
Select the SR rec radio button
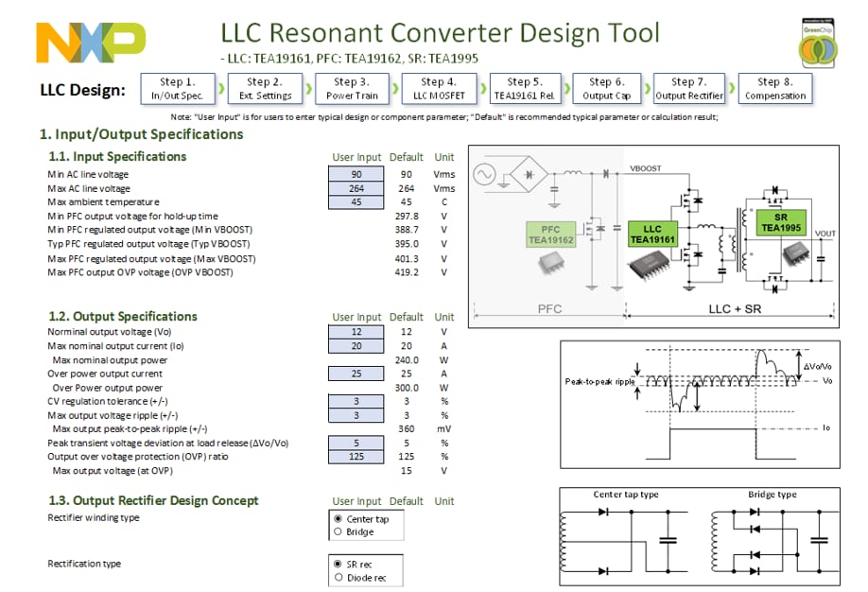[339, 565]
